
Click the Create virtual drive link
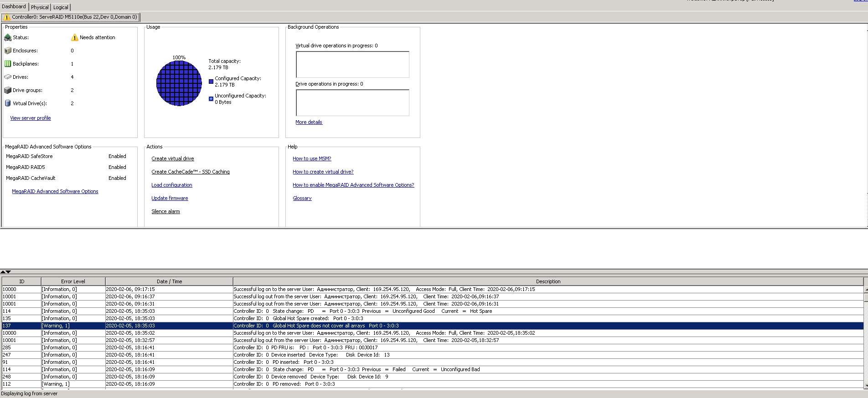(x=172, y=158)
